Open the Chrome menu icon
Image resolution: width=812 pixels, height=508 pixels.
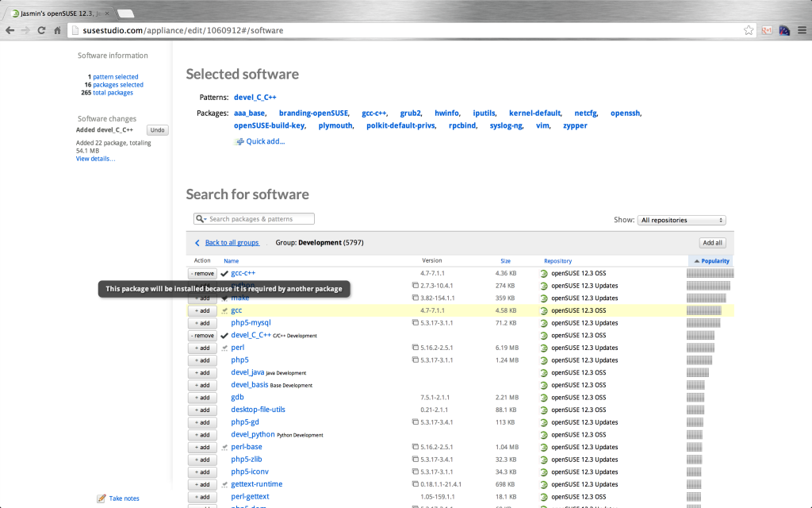click(x=802, y=30)
